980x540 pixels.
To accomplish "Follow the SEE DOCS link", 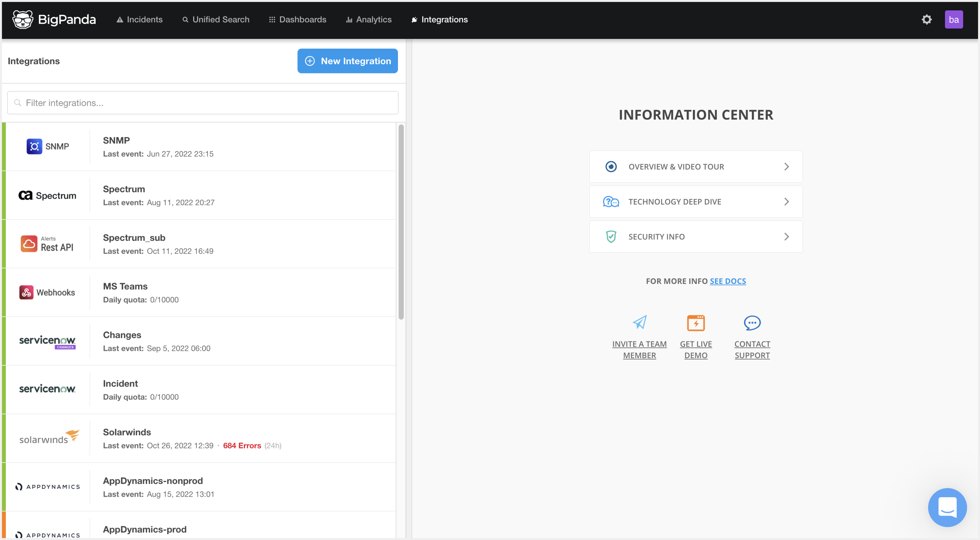I will 727,281.
